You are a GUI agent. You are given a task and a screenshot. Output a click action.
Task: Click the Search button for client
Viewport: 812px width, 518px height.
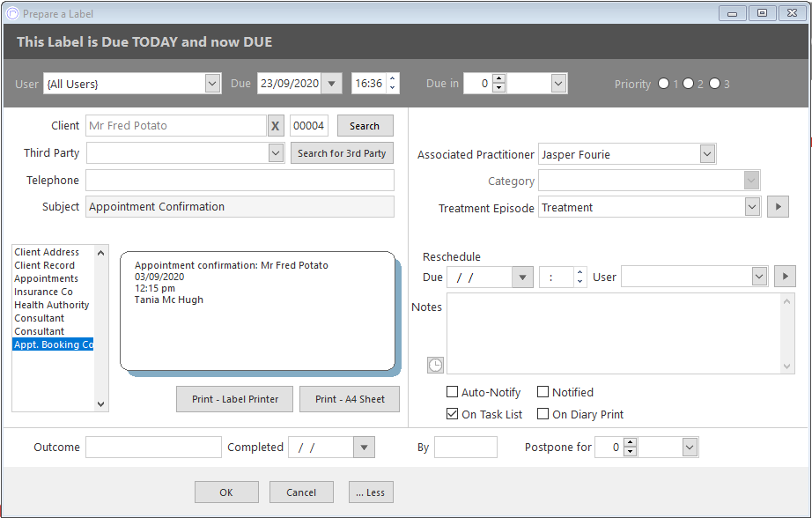(365, 126)
